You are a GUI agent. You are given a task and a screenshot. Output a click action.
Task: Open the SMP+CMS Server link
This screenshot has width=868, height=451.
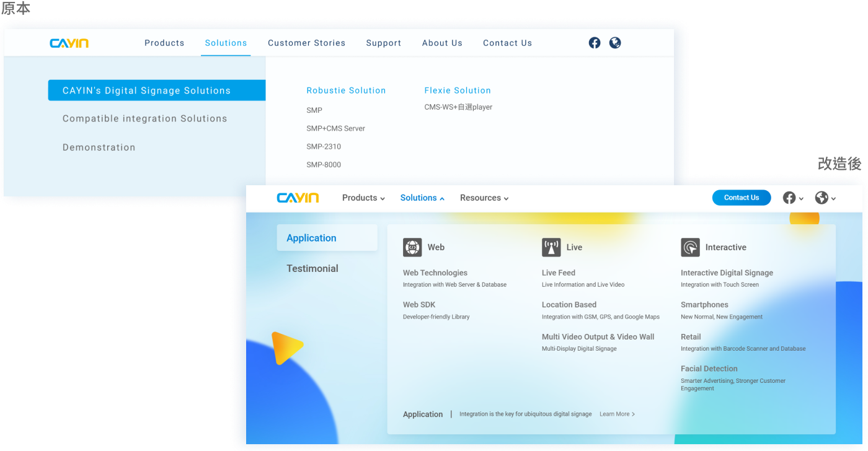pos(335,128)
